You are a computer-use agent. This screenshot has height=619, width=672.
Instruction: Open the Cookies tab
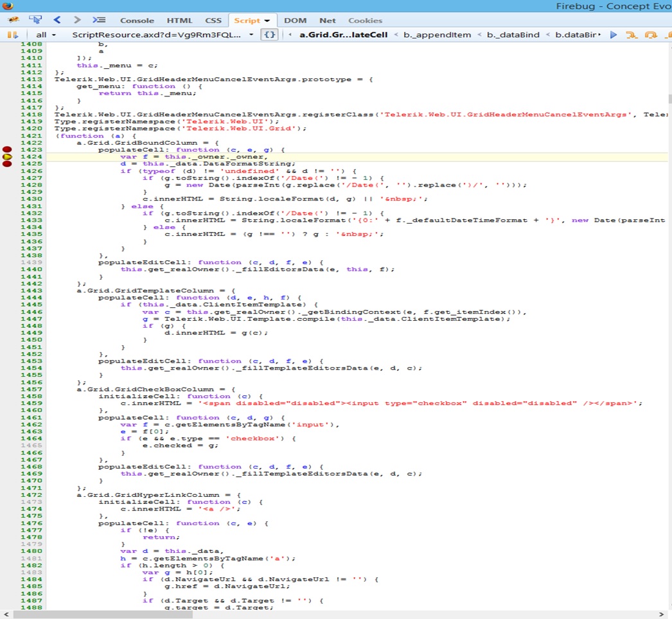tap(365, 21)
